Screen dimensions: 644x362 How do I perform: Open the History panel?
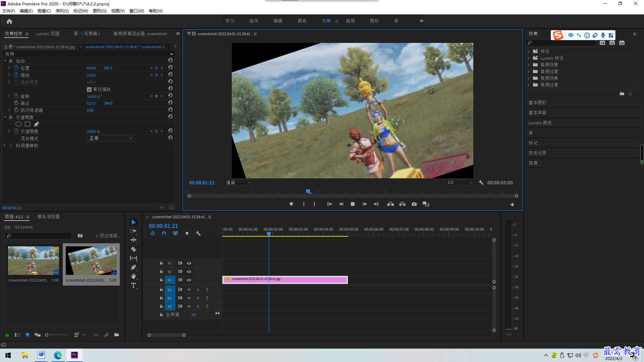[x=537, y=153]
